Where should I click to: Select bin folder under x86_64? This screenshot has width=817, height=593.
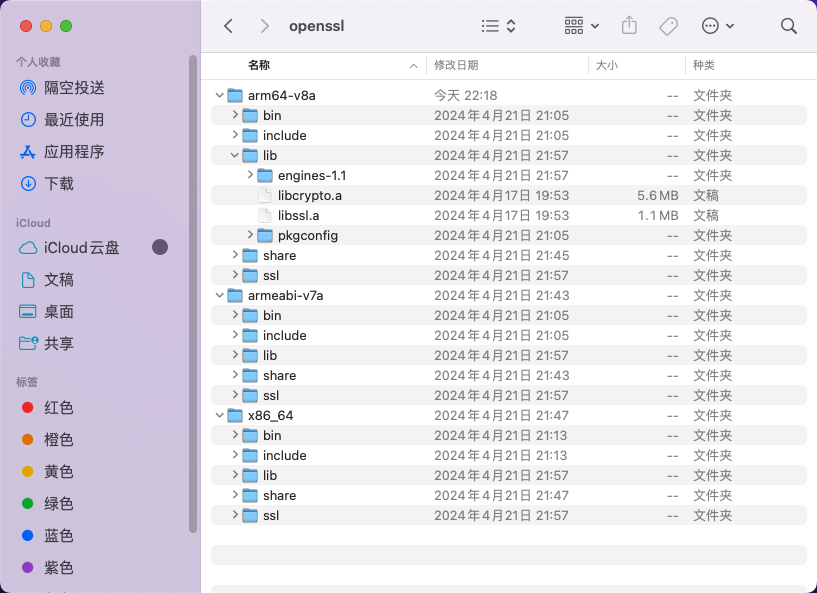point(509,435)
